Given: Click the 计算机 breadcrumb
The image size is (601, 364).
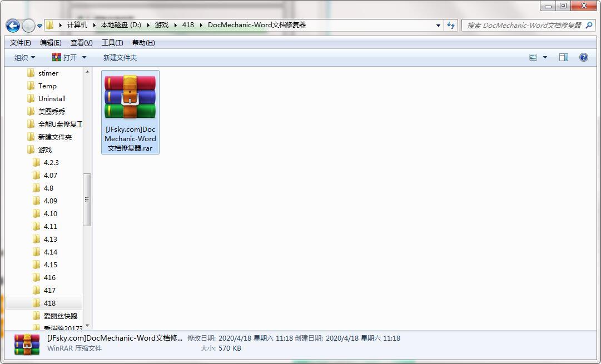Looking at the screenshot, I should [x=77, y=25].
